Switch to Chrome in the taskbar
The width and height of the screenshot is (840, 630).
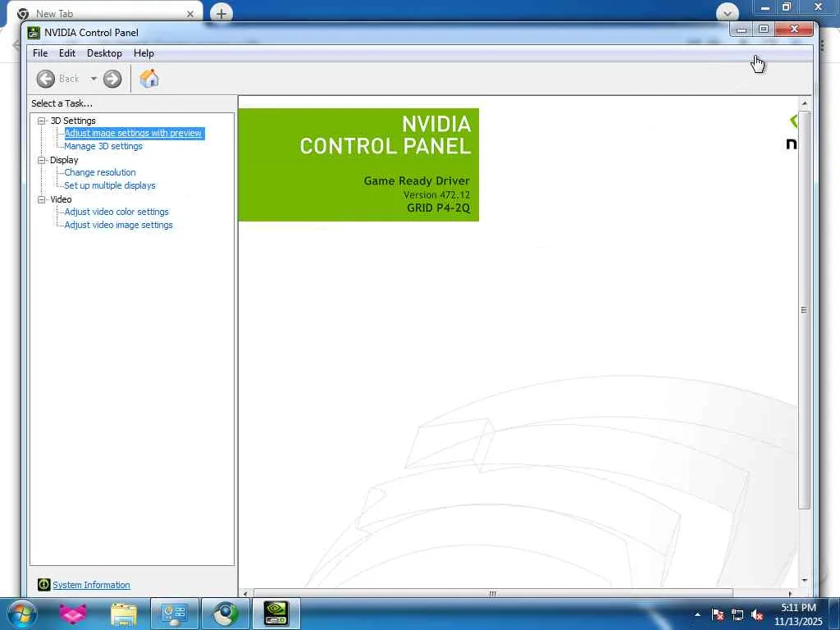(226, 614)
